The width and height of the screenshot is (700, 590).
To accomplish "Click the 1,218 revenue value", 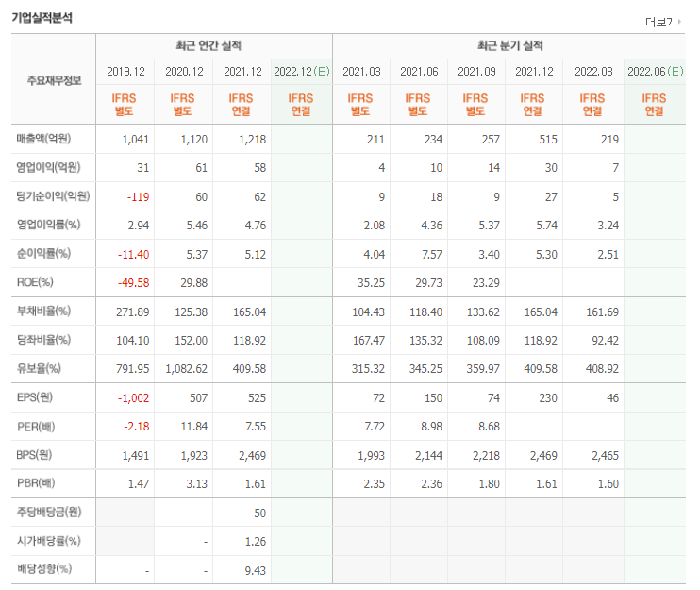I will (253, 140).
